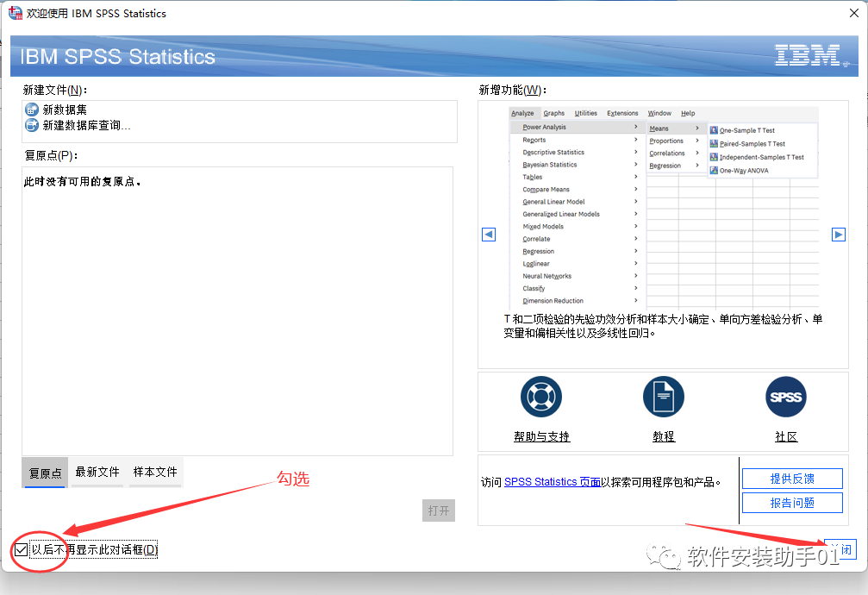Image resolution: width=868 pixels, height=595 pixels.
Task: Open the 教程 document icon
Action: point(663,397)
